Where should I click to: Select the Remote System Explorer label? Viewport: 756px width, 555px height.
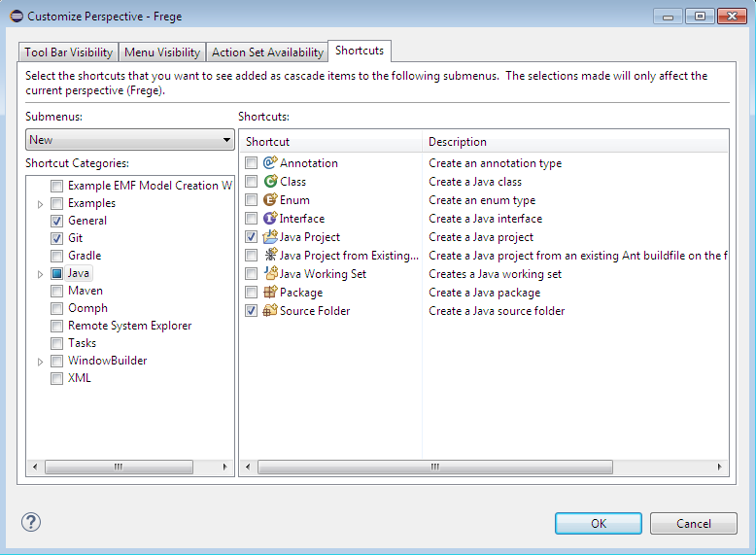pyautogui.click(x=129, y=326)
